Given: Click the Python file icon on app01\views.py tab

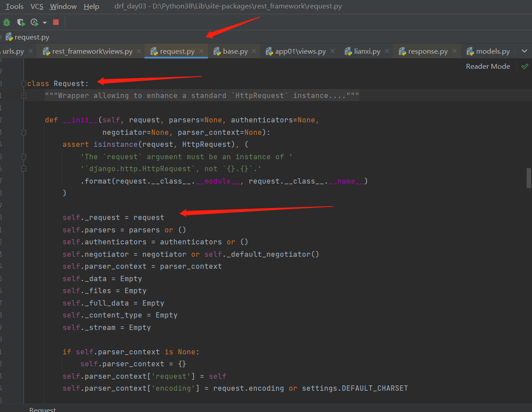Looking at the screenshot, I should point(269,51).
